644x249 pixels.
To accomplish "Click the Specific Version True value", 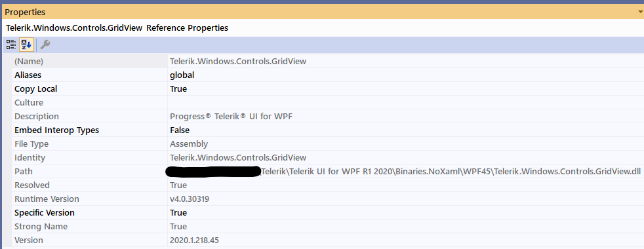I will pos(178,212).
